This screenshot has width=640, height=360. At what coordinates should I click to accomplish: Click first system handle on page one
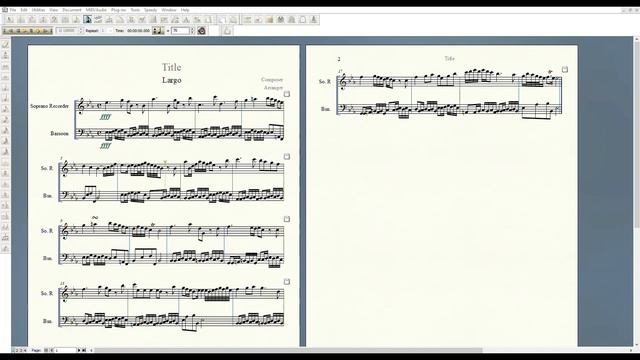coord(287,94)
